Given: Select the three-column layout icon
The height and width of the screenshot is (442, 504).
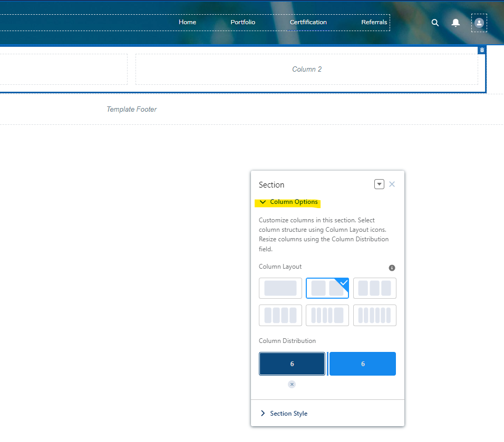Looking at the screenshot, I should [374, 288].
